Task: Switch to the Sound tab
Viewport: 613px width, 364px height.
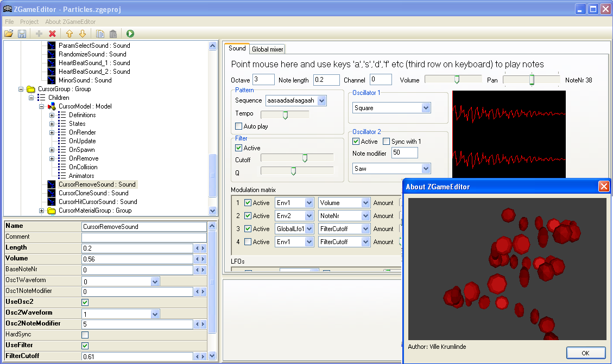Action: (237, 48)
